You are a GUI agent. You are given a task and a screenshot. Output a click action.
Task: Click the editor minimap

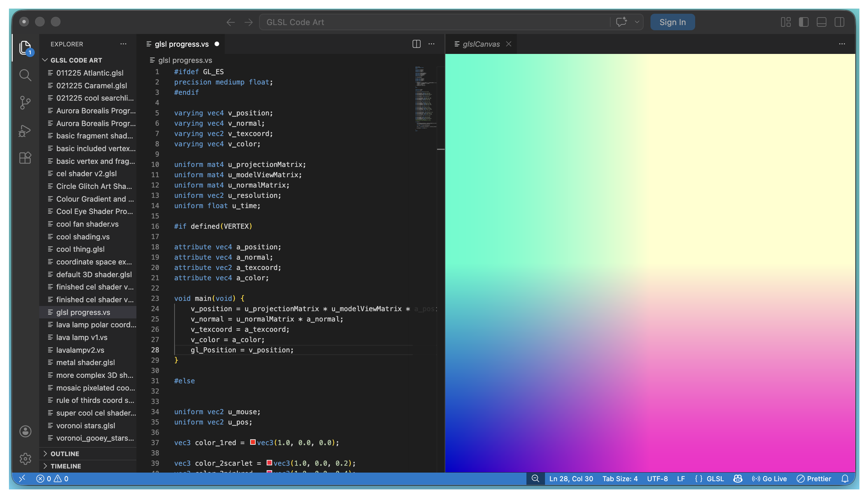425,99
